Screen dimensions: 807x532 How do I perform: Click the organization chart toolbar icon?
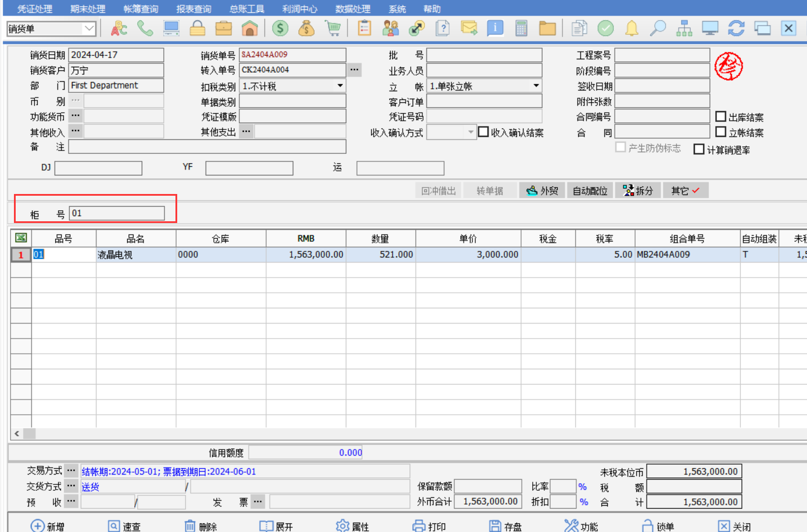(684, 28)
